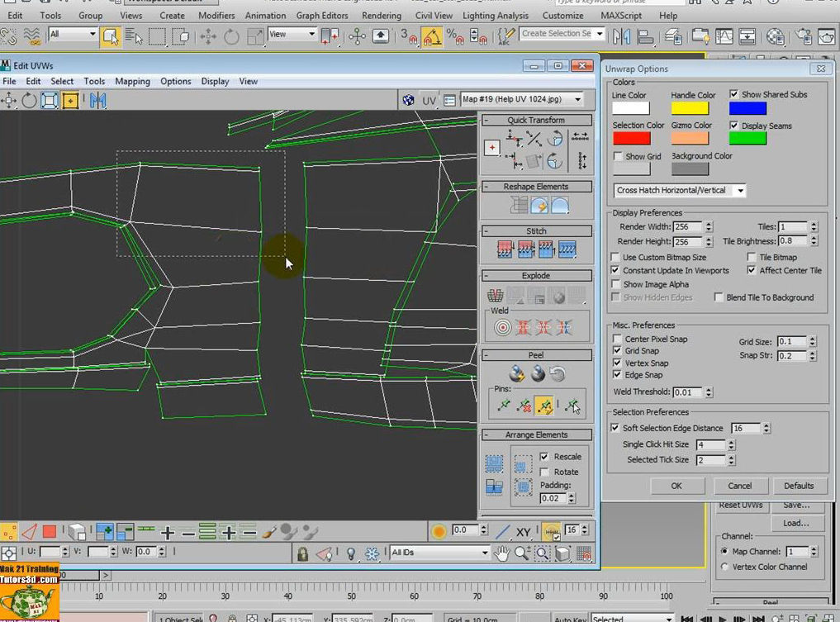Screen dimensions: 840x622
Task: Click the Mirror Horizontal icon in Edit UVWs
Action: [98, 100]
